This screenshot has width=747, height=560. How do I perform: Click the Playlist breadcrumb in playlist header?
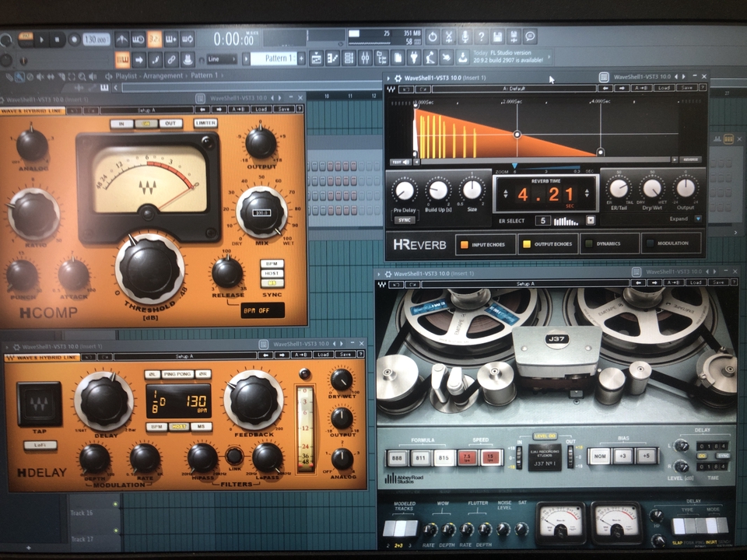point(126,75)
